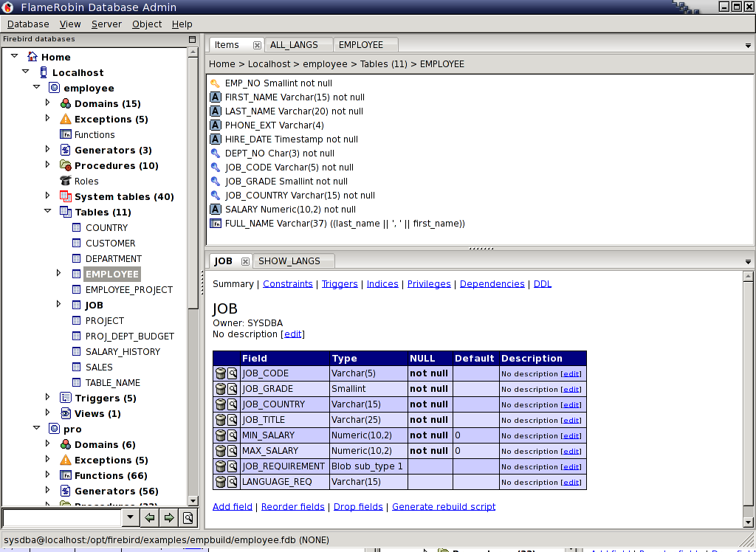Click the COUNTRY table icon
Image resolution: width=756 pixels, height=552 pixels.
coord(76,227)
